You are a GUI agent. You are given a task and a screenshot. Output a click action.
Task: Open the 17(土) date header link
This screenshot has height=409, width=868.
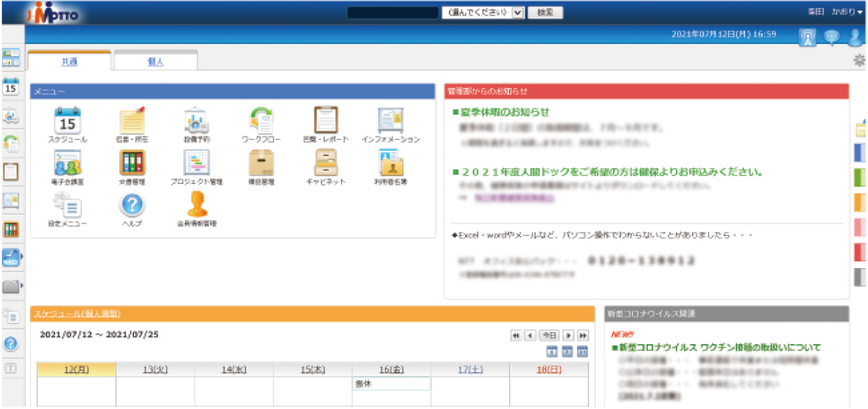pos(471,370)
